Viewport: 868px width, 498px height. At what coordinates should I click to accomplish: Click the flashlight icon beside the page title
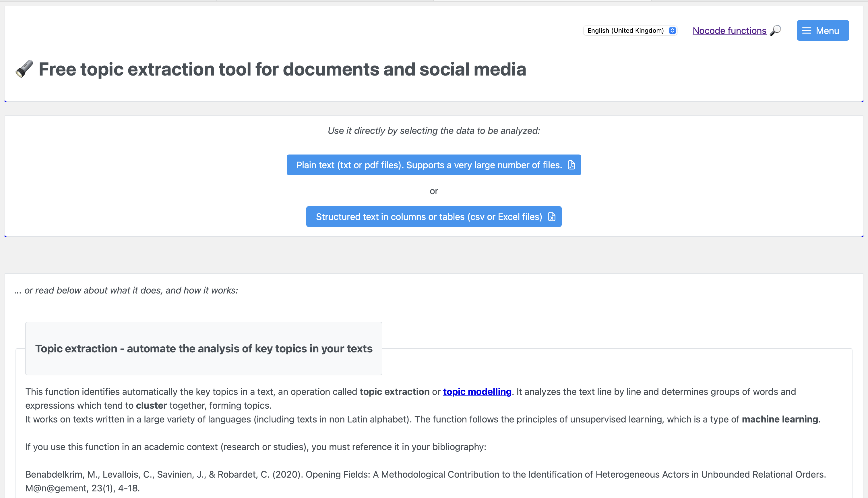[x=24, y=69]
